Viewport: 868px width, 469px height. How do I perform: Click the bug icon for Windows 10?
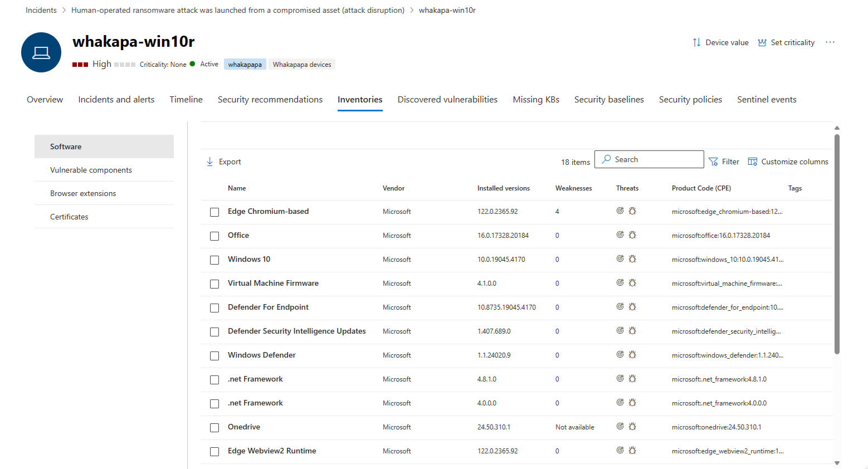click(632, 259)
